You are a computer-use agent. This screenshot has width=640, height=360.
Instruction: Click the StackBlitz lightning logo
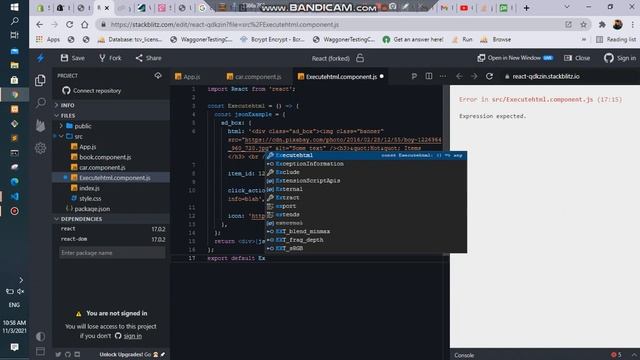(x=40, y=58)
